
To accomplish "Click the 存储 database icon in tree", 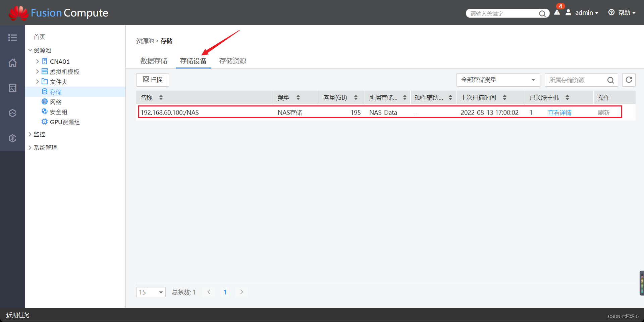I will point(45,92).
